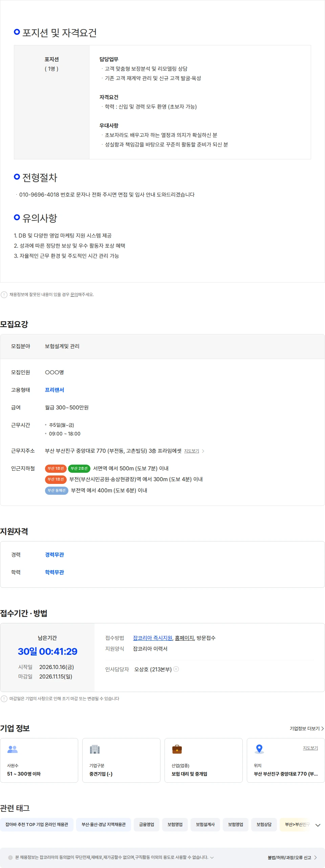Click the 보험 대리 및 중개업 industry card
The image size is (325, 868).
(x=203, y=760)
